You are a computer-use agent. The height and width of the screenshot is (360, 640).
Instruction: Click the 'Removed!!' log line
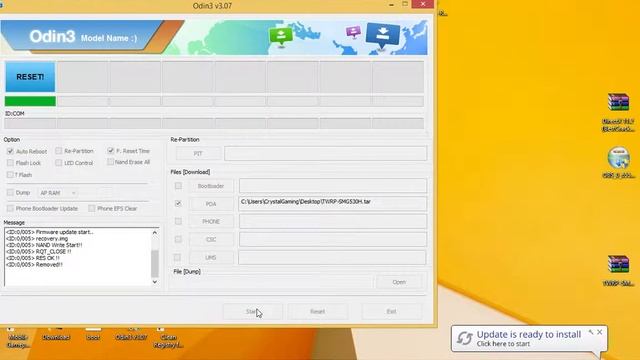(x=34, y=264)
